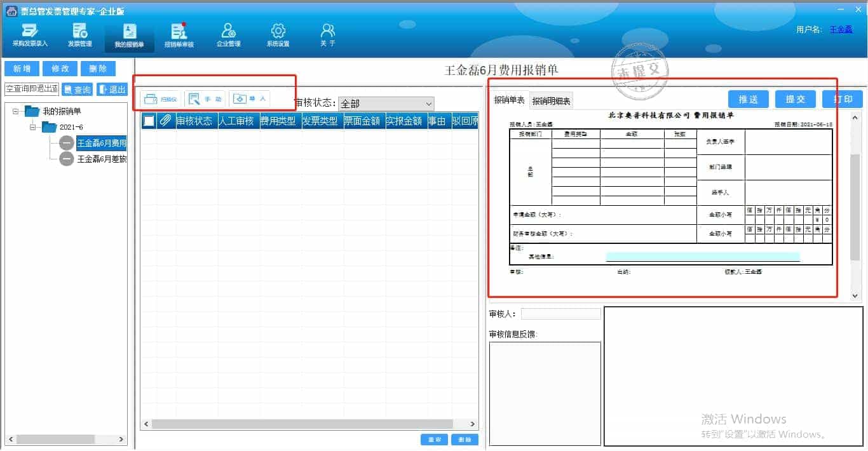Click the 手动 manual entry button
This screenshot has height=451, width=868.
pos(206,99)
